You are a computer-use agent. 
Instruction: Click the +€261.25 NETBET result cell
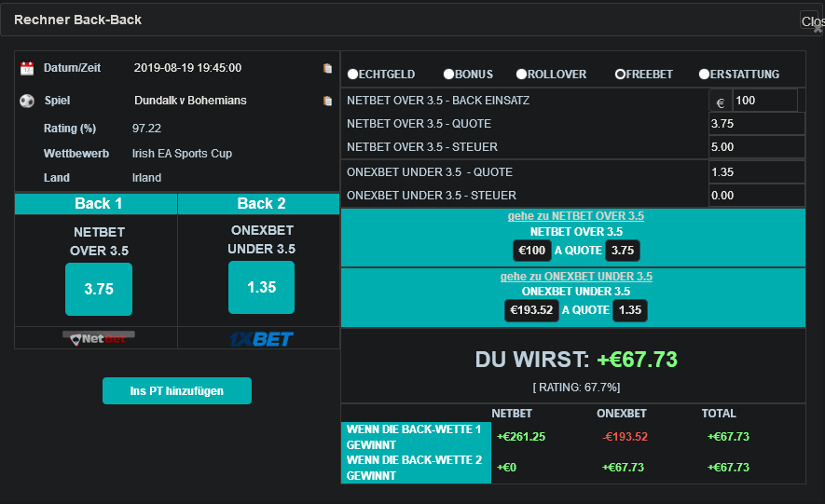click(x=521, y=437)
